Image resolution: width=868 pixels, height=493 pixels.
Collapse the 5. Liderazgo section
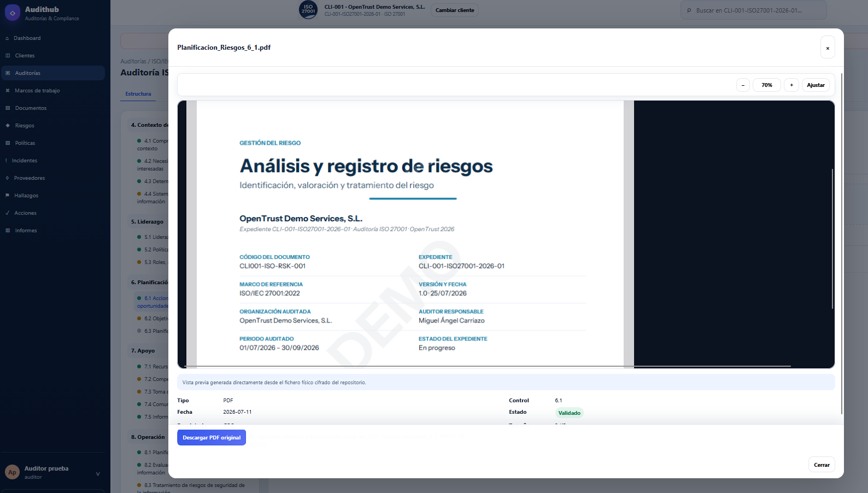click(x=148, y=222)
